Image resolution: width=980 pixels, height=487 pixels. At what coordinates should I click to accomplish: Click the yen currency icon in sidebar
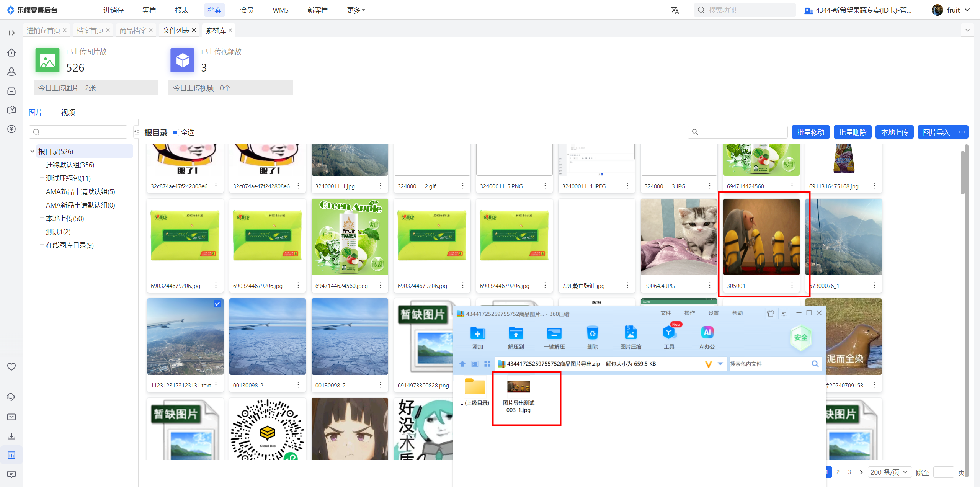coord(11,129)
